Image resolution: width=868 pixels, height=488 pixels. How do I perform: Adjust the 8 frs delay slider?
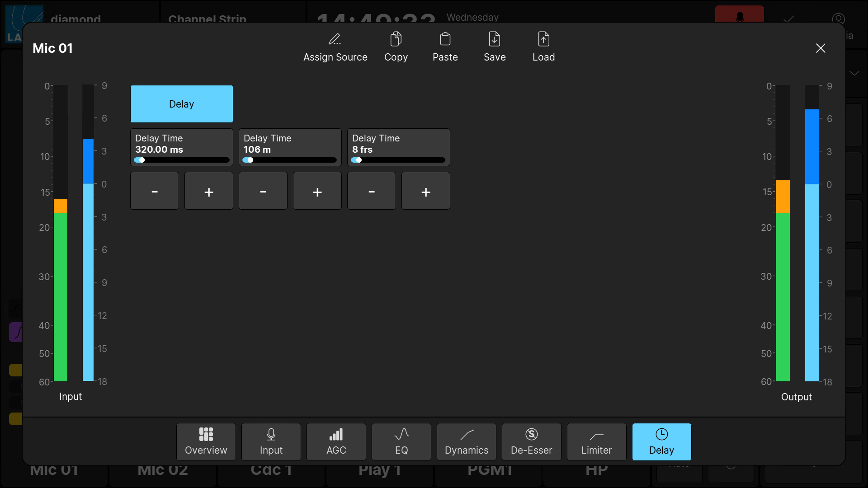click(x=398, y=160)
